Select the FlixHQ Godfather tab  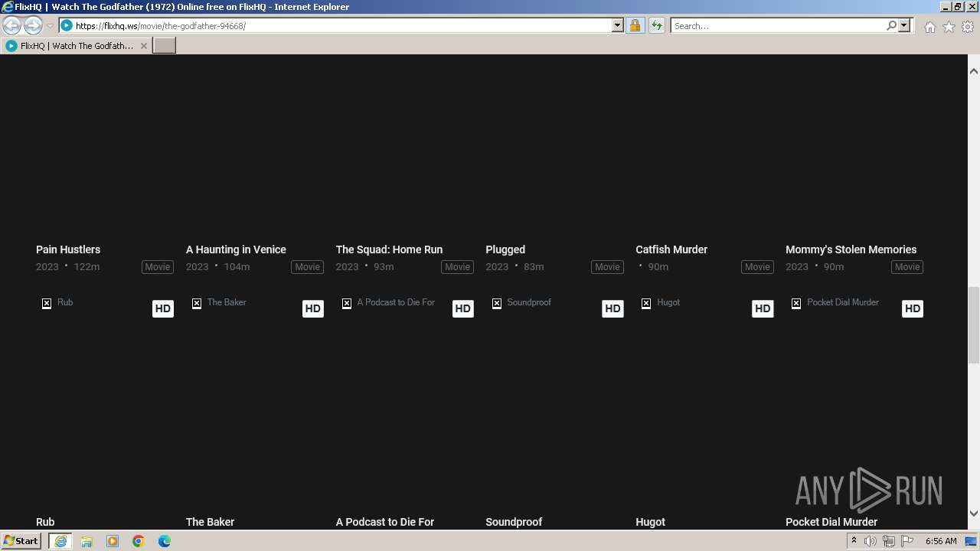(77, 46)
